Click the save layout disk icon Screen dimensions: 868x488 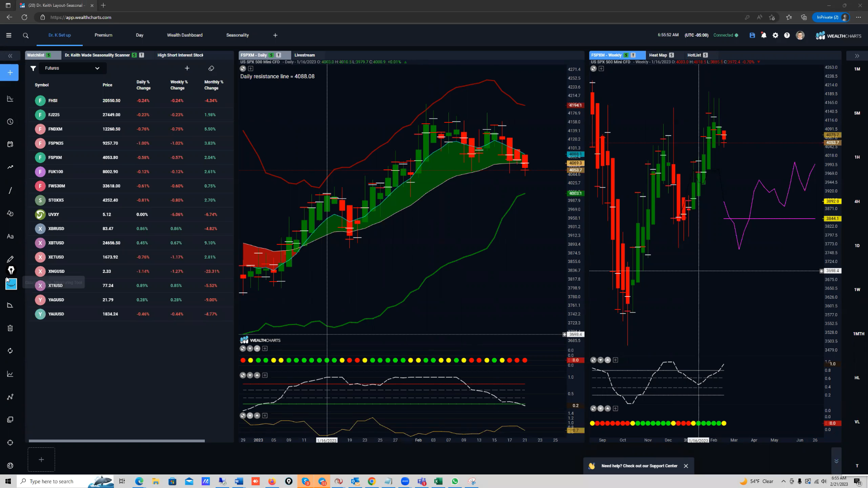(x=752, y=35)
